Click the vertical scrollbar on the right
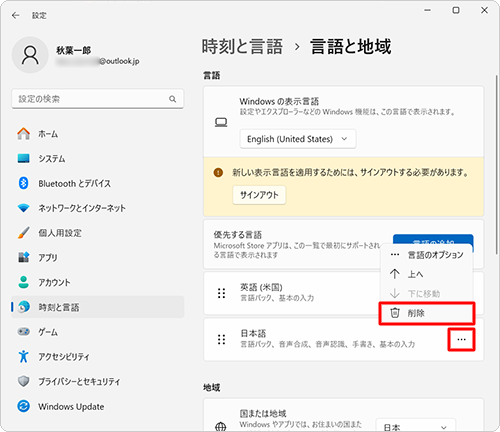Viewport: 500px width, 432px height. click(496, 165)
